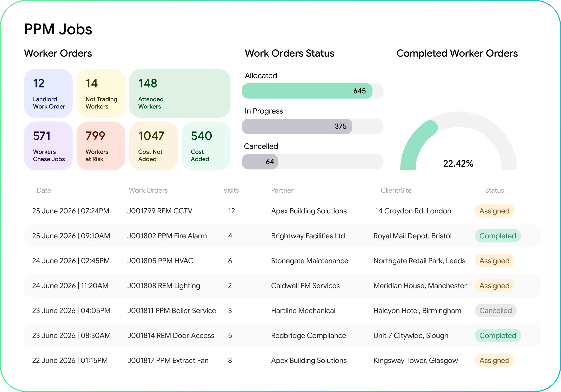
Task: Click the Allocated progress bar showing 645
Action: point(313,91)
